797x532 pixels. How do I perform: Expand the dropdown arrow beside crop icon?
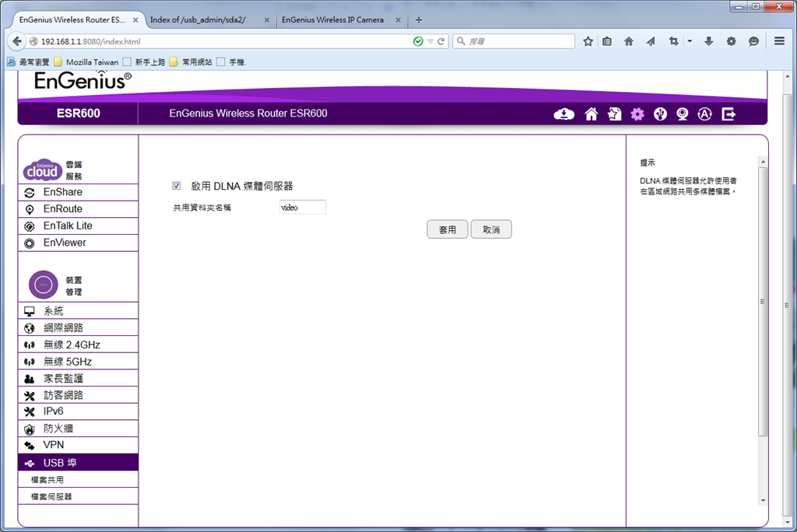[690, 41]
